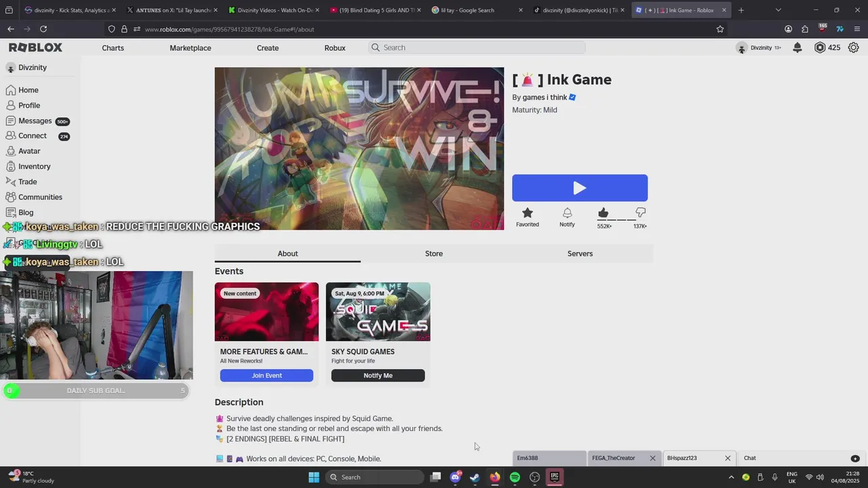Go to Marketplace in the top navigation
The image size is (868, 488).
coord(190,47)
